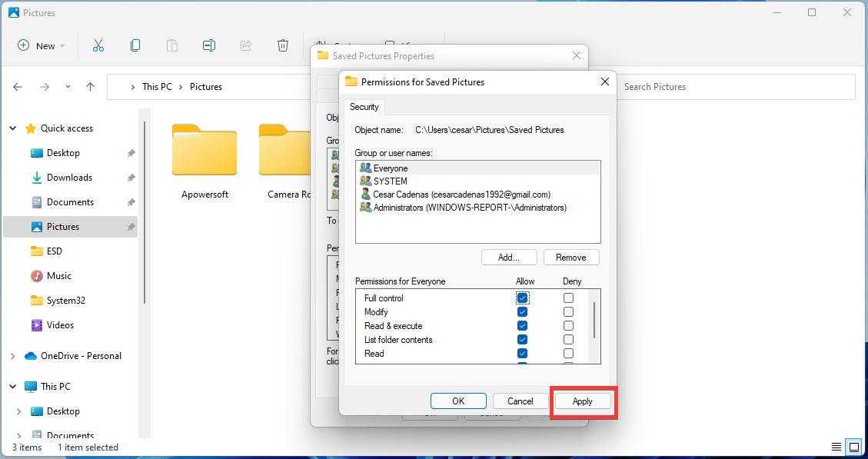Select the Security tab

364,107
